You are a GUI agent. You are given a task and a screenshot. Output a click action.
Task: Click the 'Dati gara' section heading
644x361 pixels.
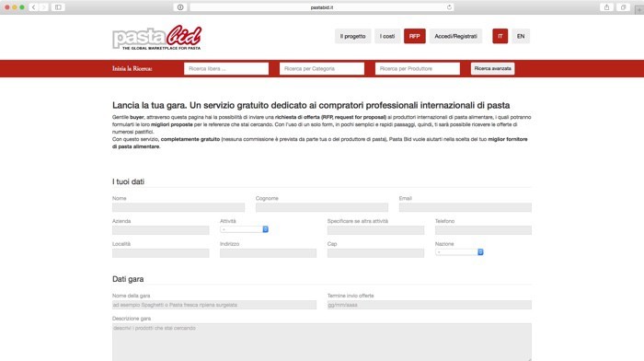(128, 279)
